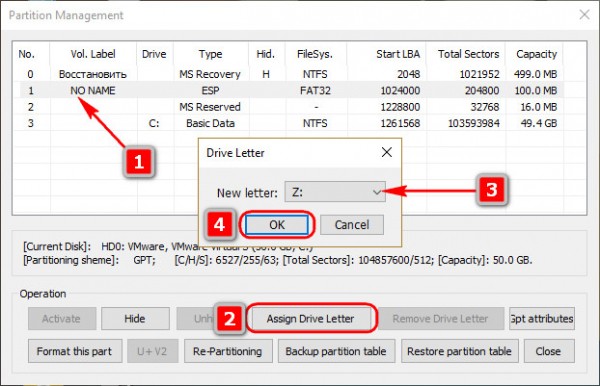Click the Hide partition button
Viewport: 600px width, 386px height.
click(x=135, y=318)
